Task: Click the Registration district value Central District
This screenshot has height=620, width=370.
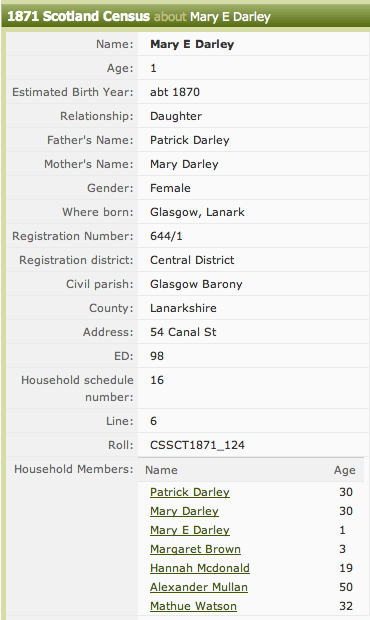Action: pyautogui.click(x=192, y=260)
